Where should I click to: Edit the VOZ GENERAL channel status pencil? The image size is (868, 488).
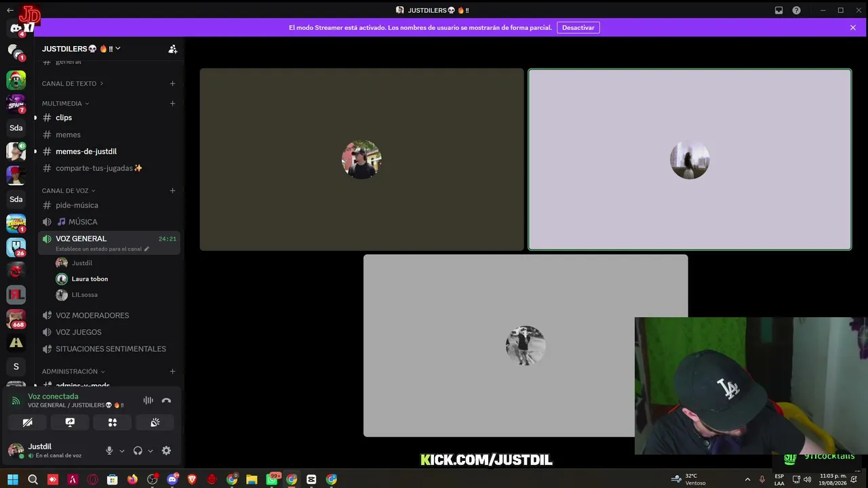[146, 249]
